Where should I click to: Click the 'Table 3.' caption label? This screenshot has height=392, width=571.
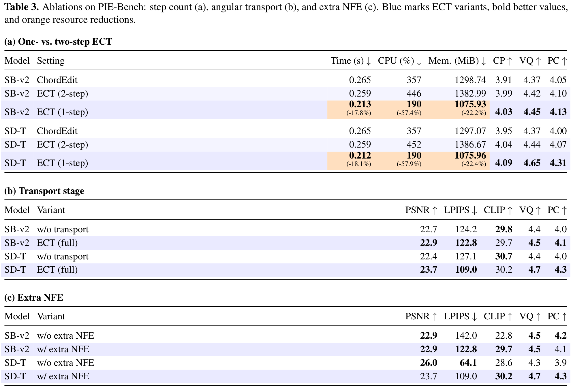(x=22, y=7)
